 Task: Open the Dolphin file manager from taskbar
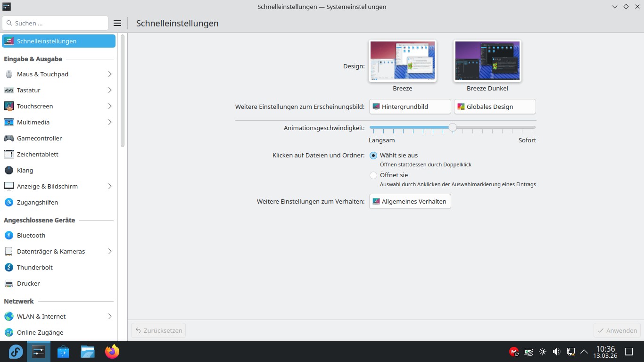pyautogui.click(x=88, y=352)
